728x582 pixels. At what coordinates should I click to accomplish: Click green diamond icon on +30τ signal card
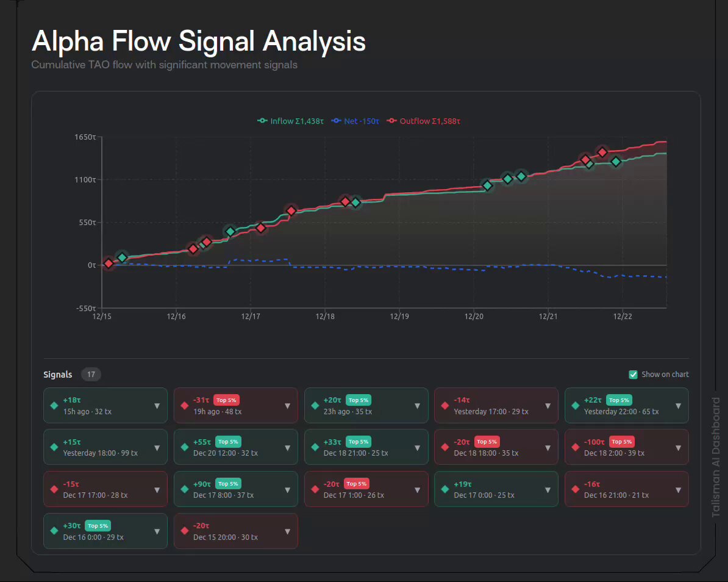[x=54, y=531]
